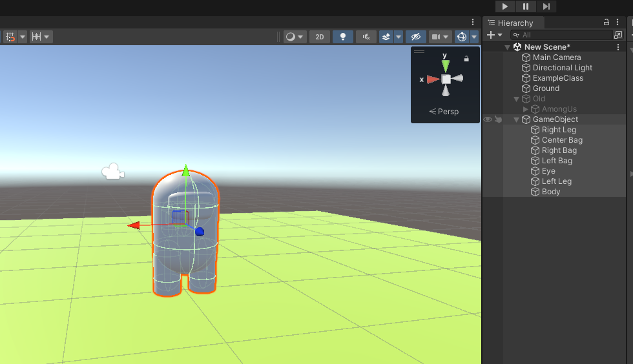Click the green Y move arrow handle

point(186,170)
